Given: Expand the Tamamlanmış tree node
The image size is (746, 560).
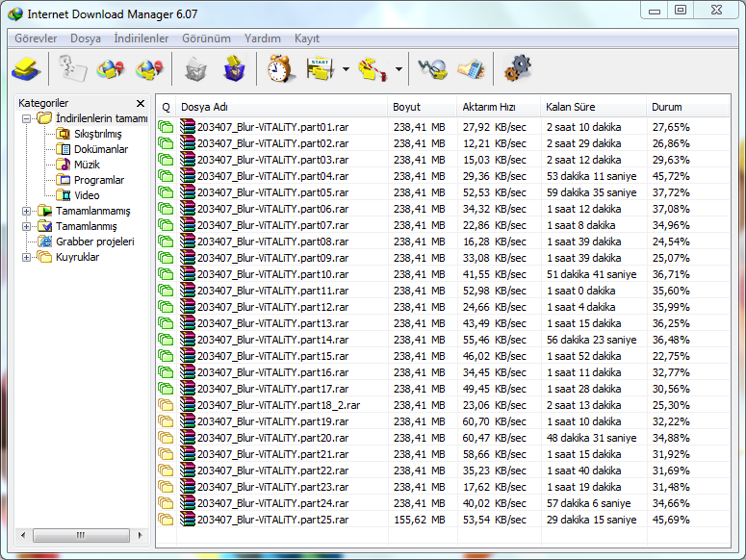Looking at the screenshot, I should click(27, 226).
